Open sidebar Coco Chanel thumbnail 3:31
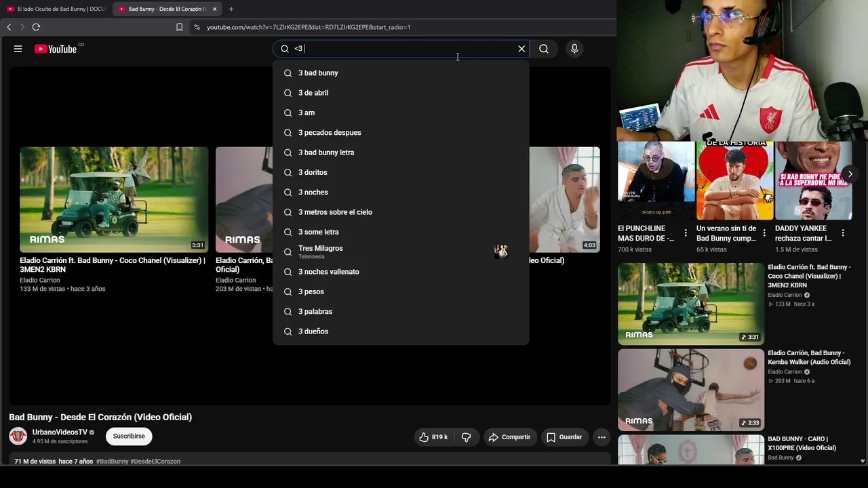 (691, 304)
